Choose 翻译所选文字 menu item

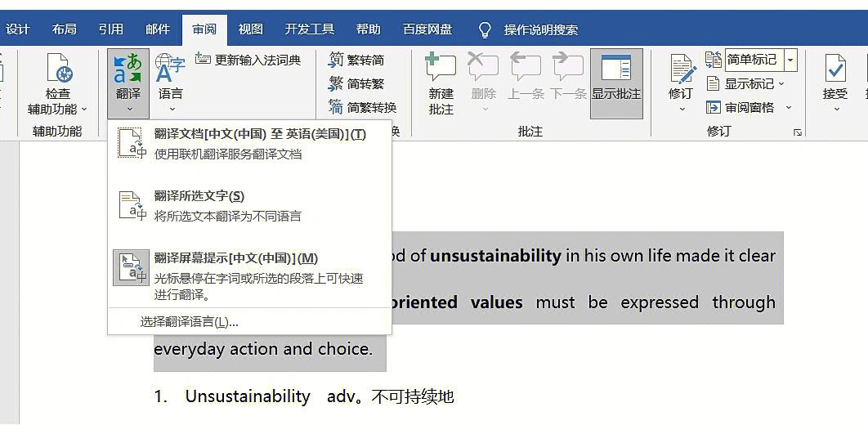(x=249, y=205)
